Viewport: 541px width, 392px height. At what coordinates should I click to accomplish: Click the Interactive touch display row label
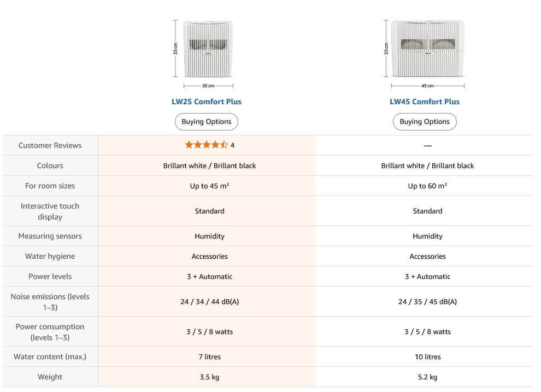pyautogui.click(x=50, y=211)
